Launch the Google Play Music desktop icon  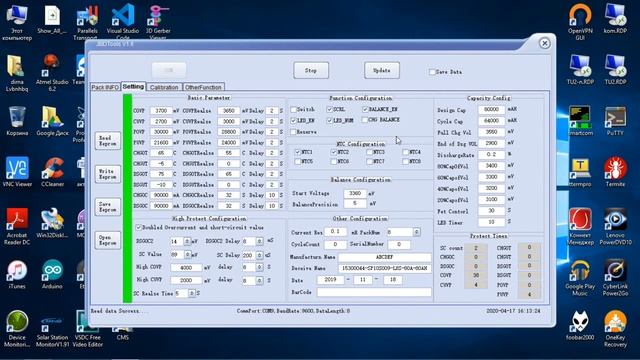580,278
